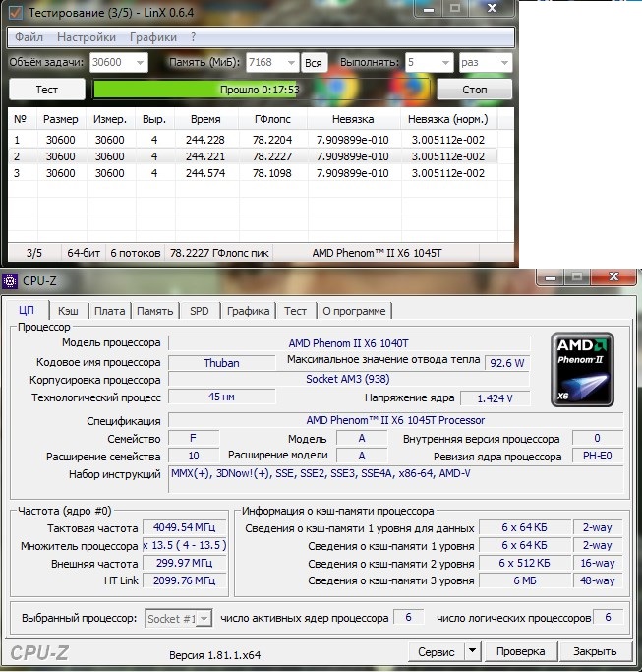Click the 78.2227 ГФлопс пик status entry
The width and height of the screenshot is (642, 672).
point(219,253)
